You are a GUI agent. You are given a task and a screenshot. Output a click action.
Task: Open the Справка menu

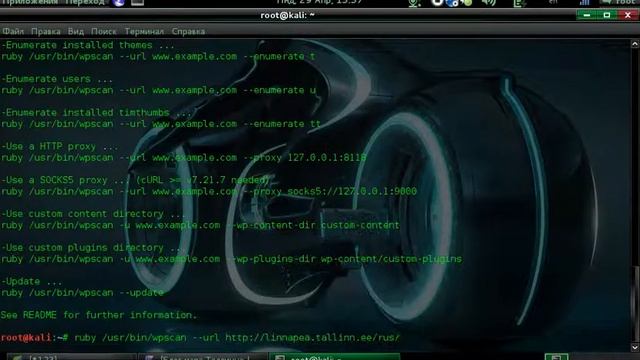tap(188, 31)
